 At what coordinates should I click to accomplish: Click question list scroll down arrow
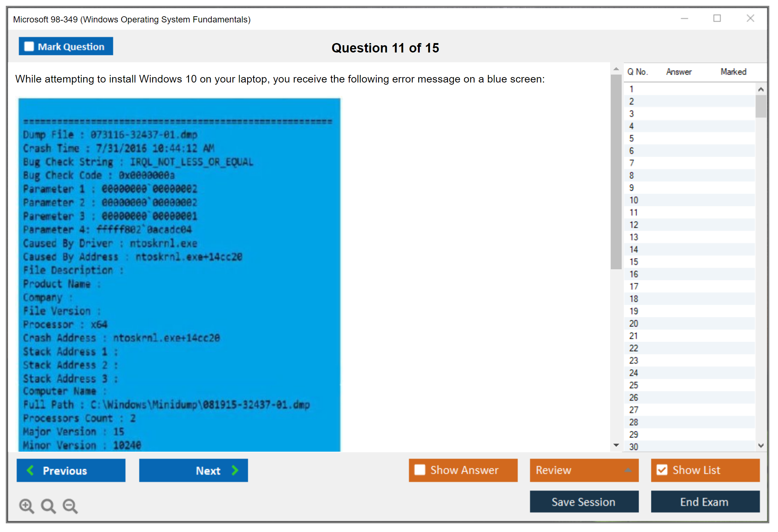(x=761, y=446)
